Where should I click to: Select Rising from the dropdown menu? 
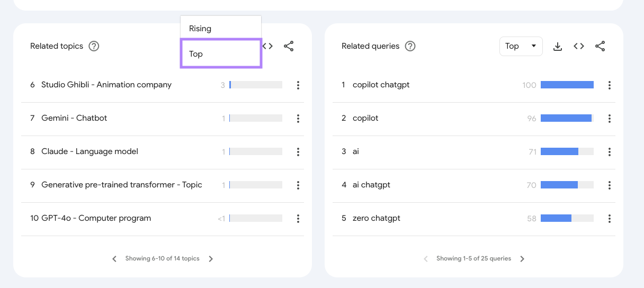coord(200,29)
